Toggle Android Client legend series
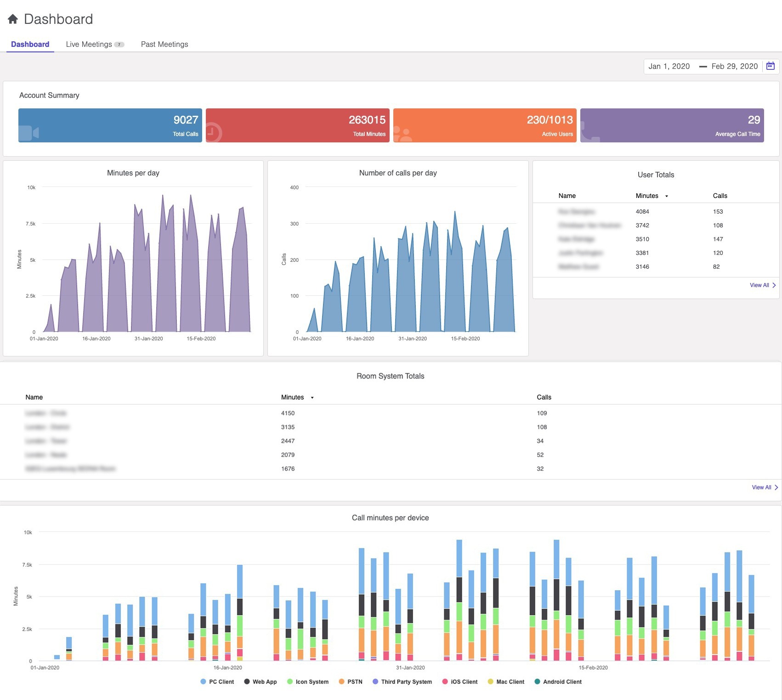The image size is (782, 700). tap(558, 682)
